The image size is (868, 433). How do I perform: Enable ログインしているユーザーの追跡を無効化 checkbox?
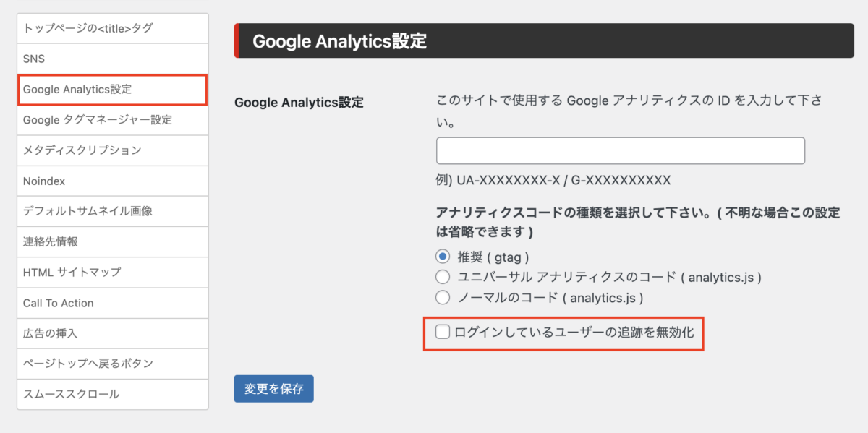(443, 333)
